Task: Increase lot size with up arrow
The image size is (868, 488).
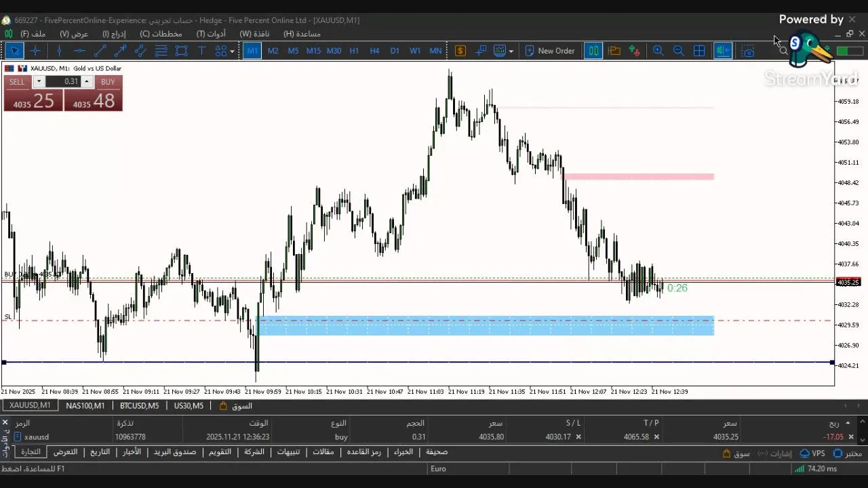Action: click(86, 81)
